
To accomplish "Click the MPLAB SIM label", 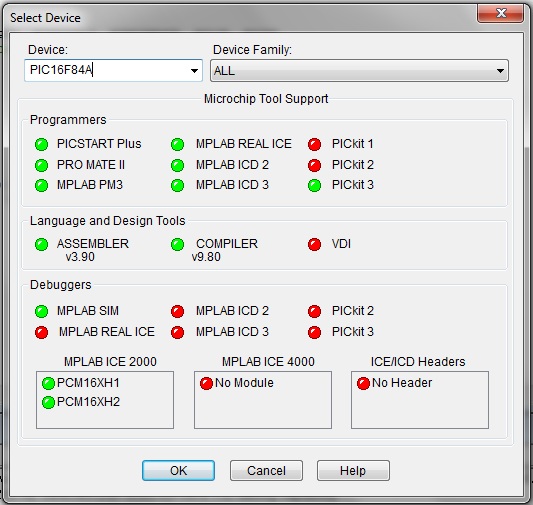I will click(x=88, y=311).
